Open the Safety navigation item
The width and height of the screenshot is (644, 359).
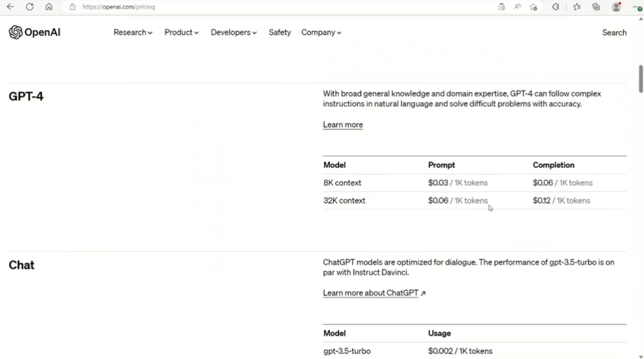coord(279,33)
